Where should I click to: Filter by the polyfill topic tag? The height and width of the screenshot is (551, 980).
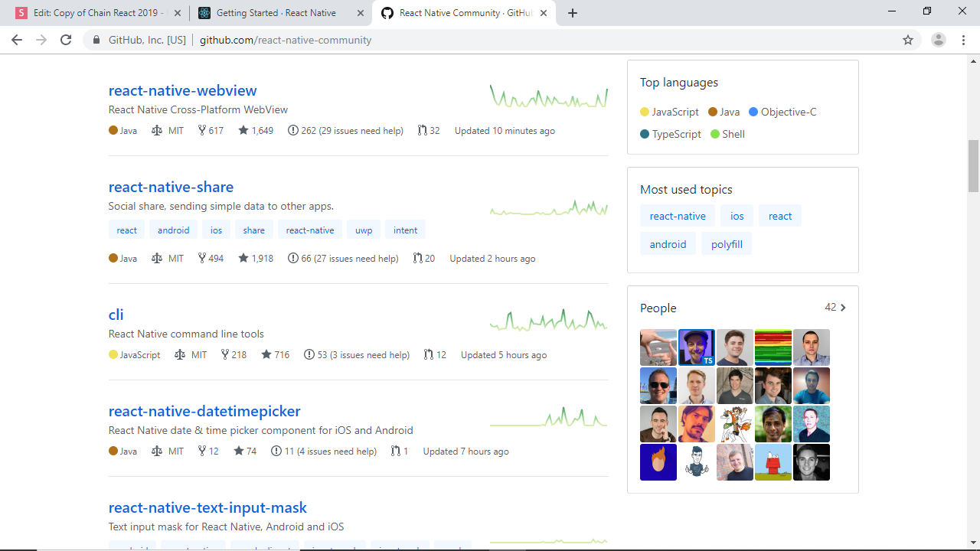tap(727, 244)
